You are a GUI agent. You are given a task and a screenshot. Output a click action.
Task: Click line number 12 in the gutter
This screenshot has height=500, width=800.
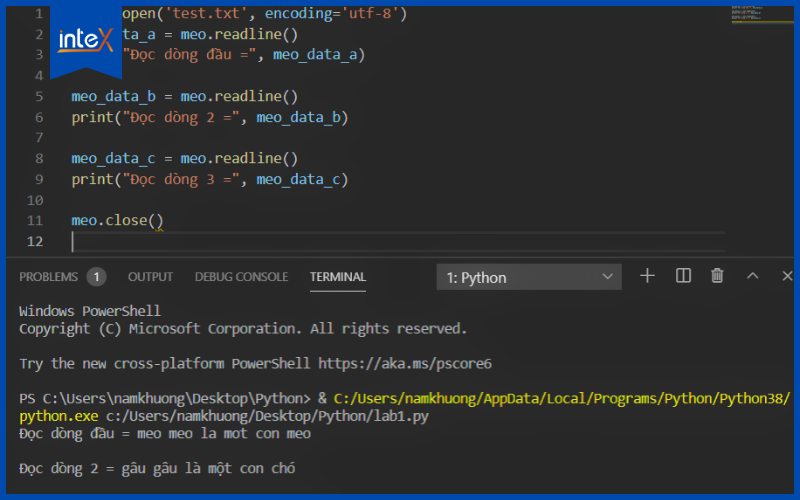coord(35,241)
